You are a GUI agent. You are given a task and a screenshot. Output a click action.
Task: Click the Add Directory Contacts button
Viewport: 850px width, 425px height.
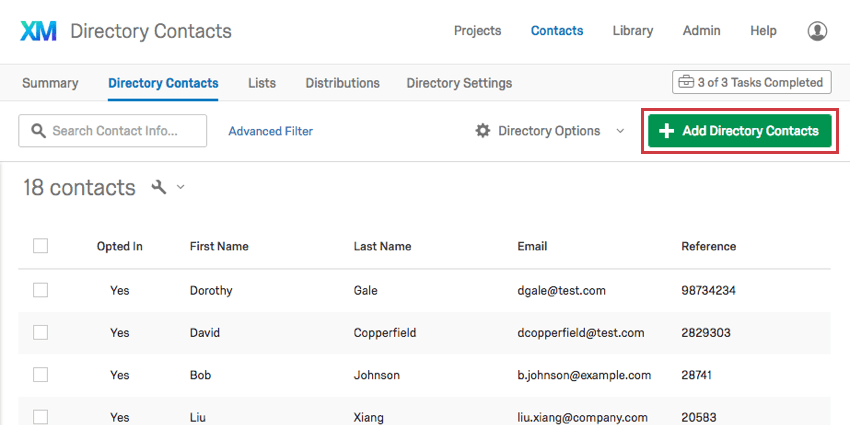739,131
